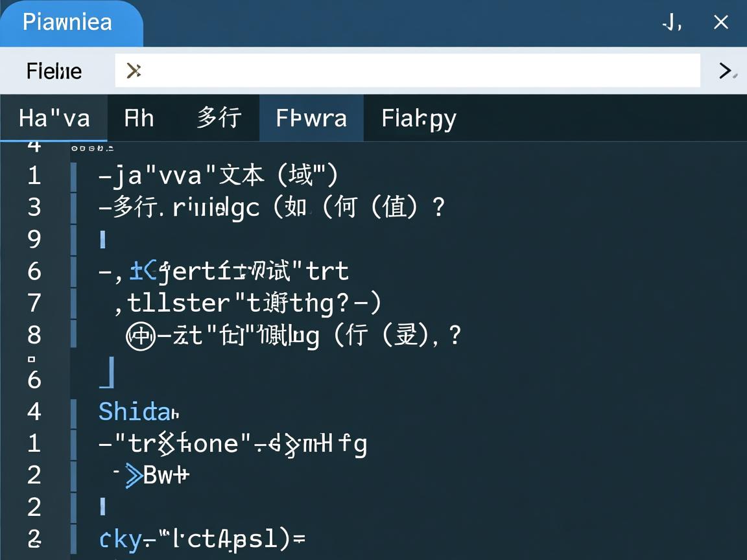Screen dimensions: 747x560
Task: Click the chevron icon inside search field
Action: coord(134,70)
